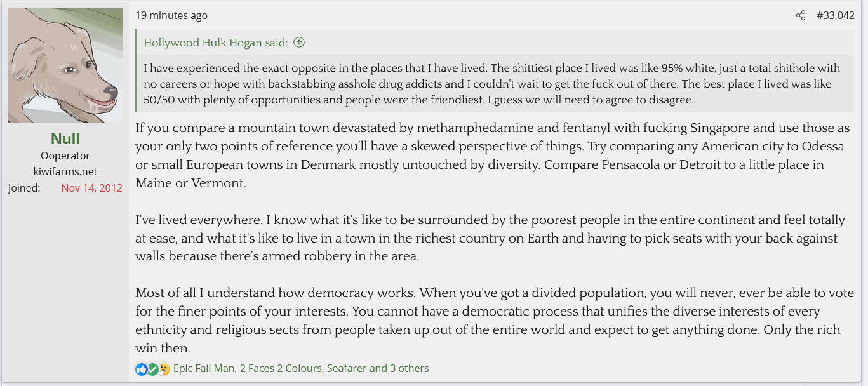Click the green checkmark Agree reaction icon

coord(152,369)
